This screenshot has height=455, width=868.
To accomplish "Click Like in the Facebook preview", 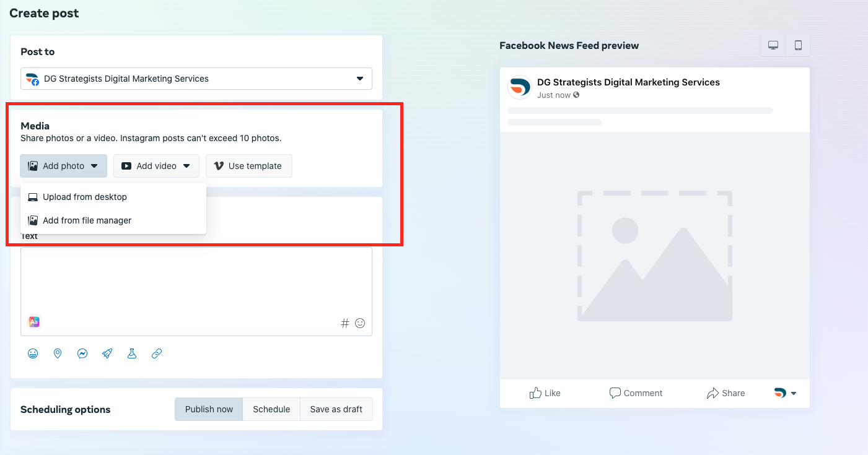I will (545, 393).
